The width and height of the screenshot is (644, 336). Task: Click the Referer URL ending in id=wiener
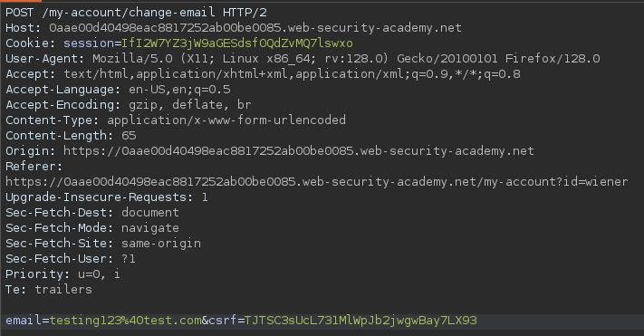(317, 181)
